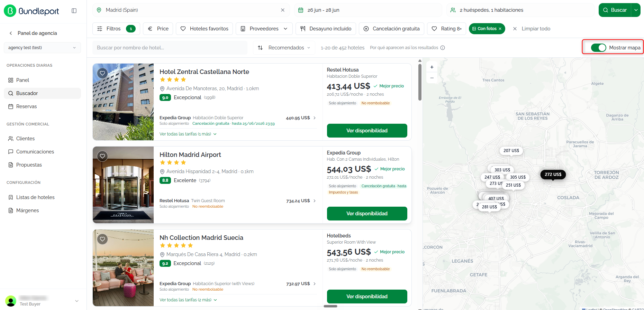Toggle Hoteles favoritos filter
The width and height of the screenshot is (644, 310).
coord(204,29)
